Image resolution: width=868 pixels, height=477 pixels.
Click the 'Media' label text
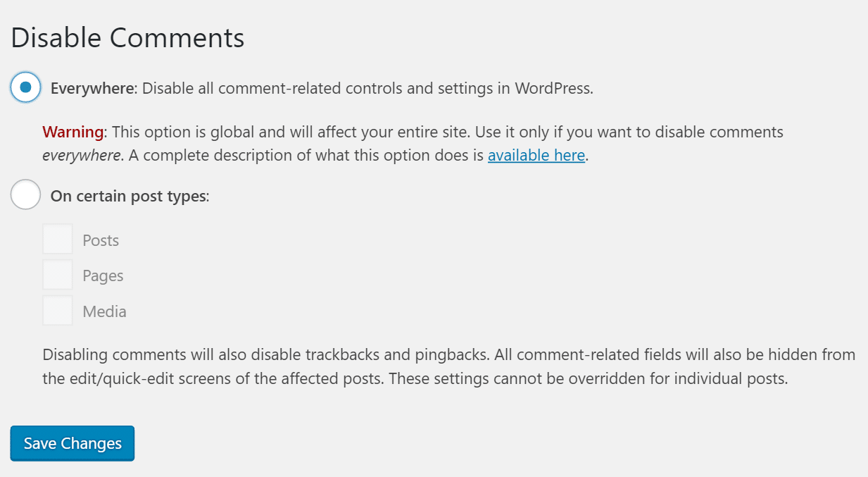tap(104, 311)
